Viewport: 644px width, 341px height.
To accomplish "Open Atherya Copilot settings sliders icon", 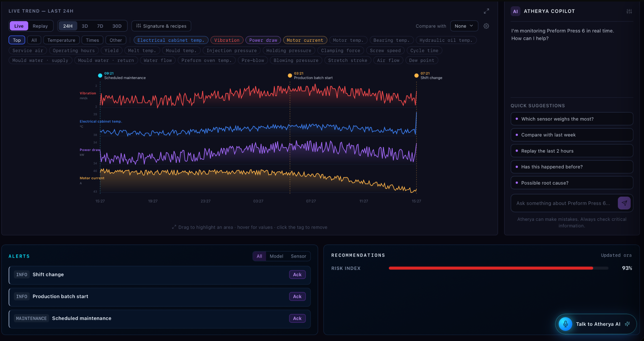I will (629, 11).
